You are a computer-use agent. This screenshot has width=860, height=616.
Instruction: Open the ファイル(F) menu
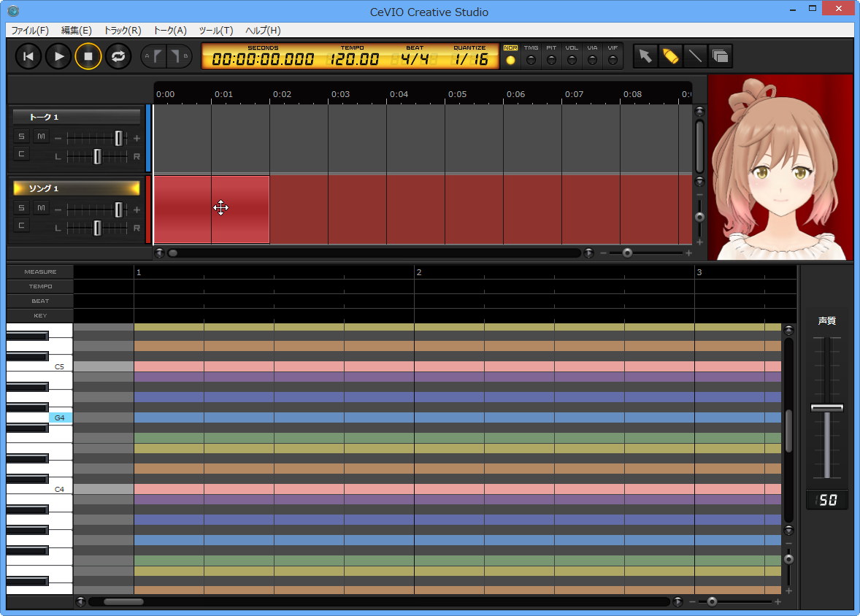(x=30, y=31)
